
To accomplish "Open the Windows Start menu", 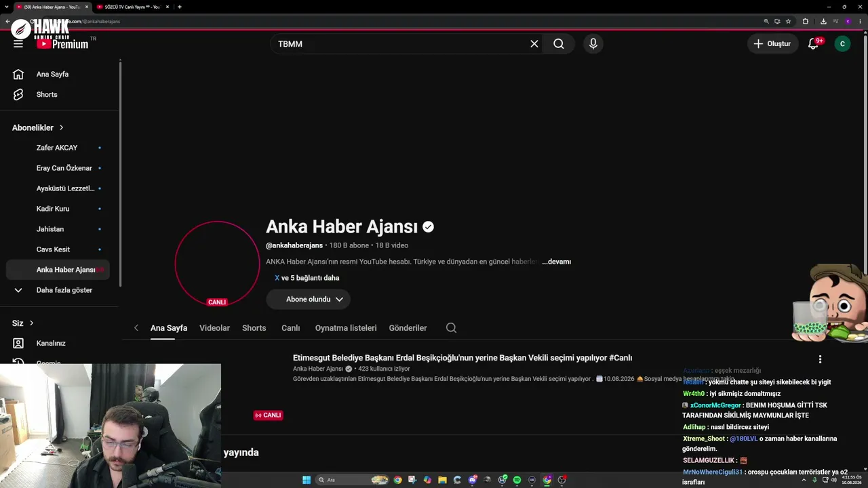I will tap(307, 480).
